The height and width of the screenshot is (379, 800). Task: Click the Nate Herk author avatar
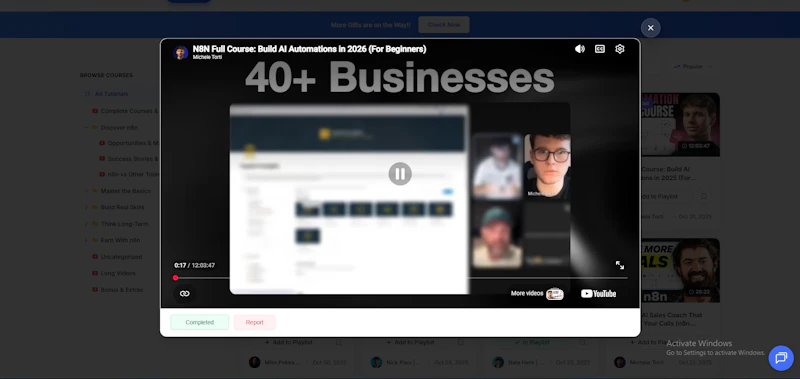(498, 362)
